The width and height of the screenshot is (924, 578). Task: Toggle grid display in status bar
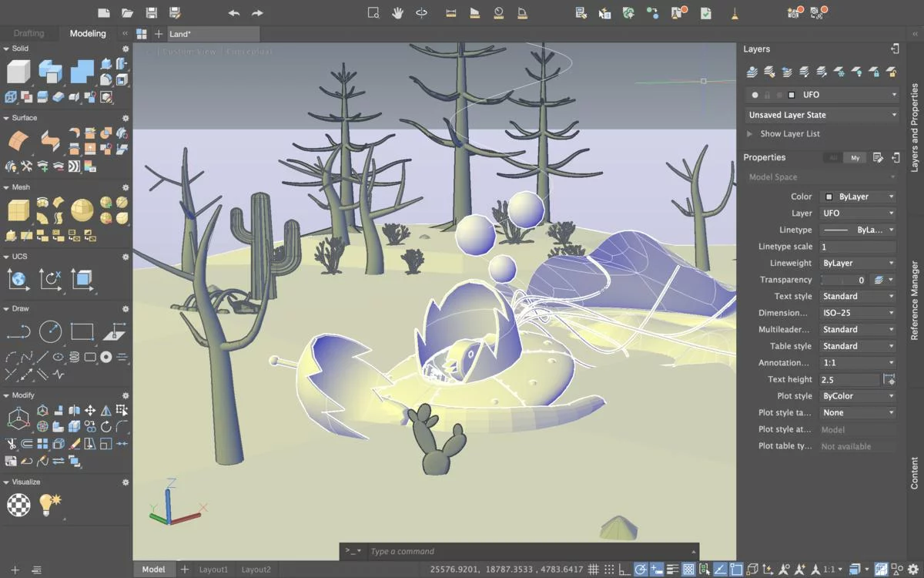point(593,570)
